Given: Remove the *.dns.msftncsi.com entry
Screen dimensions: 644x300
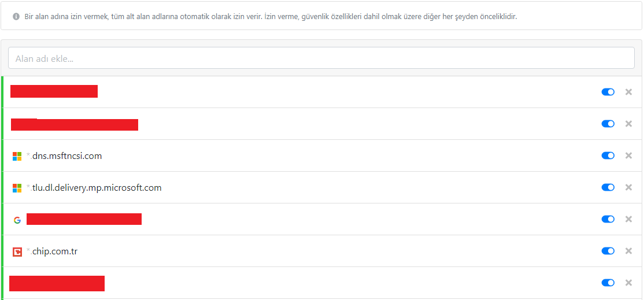Looking at the screenshot, I should point(629,155).
